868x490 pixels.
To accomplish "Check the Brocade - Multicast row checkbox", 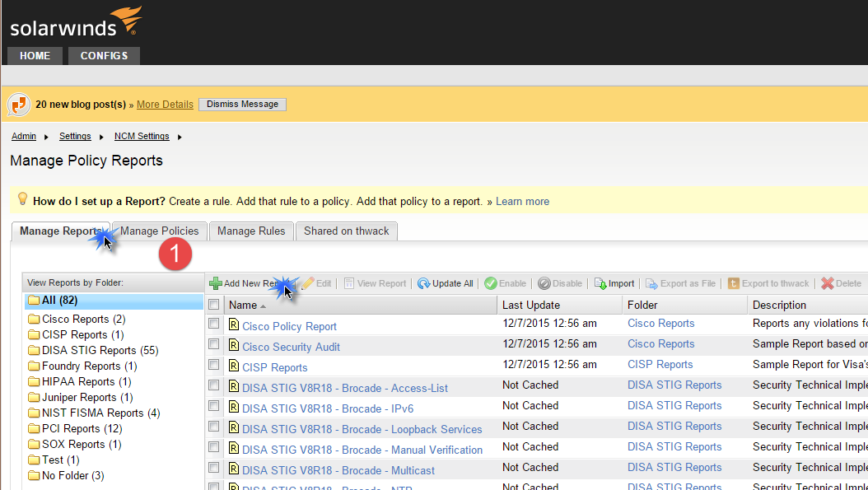I will coord(213,467).
